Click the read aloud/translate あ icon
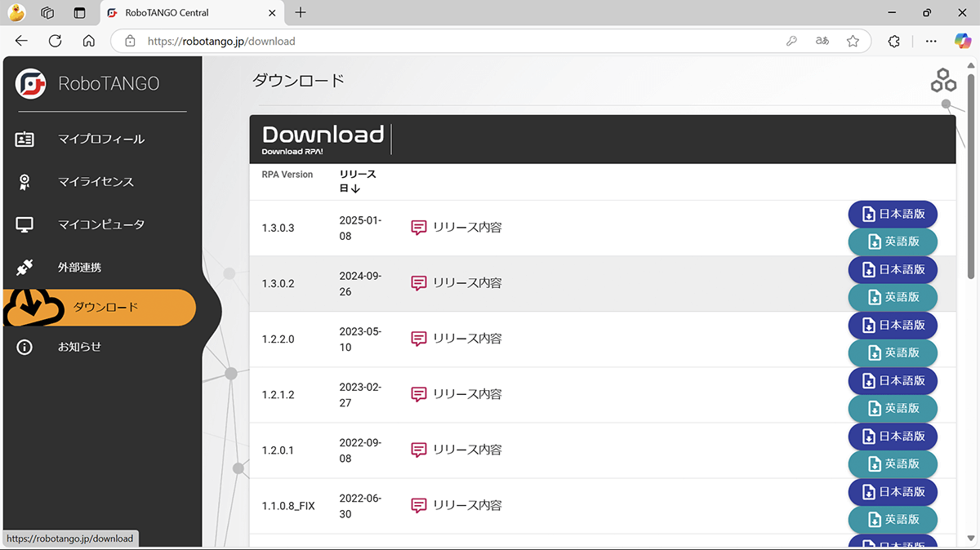The width and height of the screenshot is (980, 550). click(x=822, y=41)
